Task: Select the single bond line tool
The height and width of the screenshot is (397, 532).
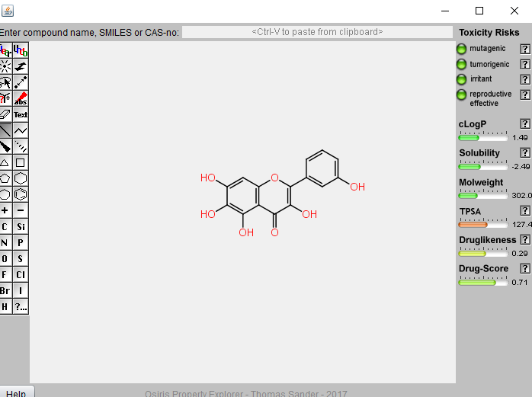Action: point(6,130)
